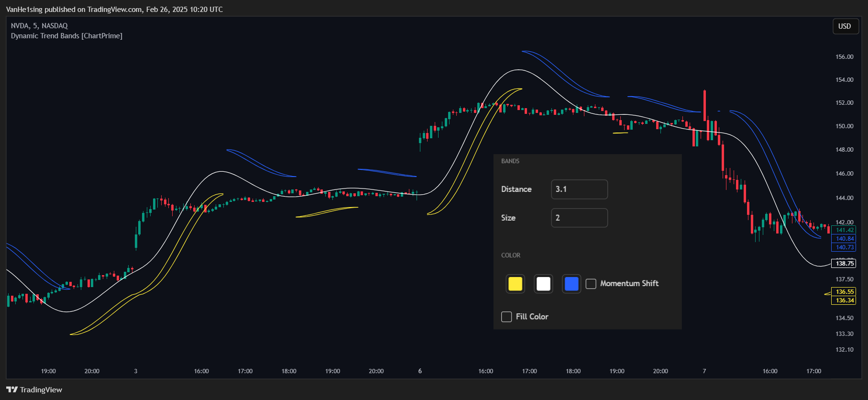Click the 148.00 price axis value
868x400 pixels.
[844, 150]
